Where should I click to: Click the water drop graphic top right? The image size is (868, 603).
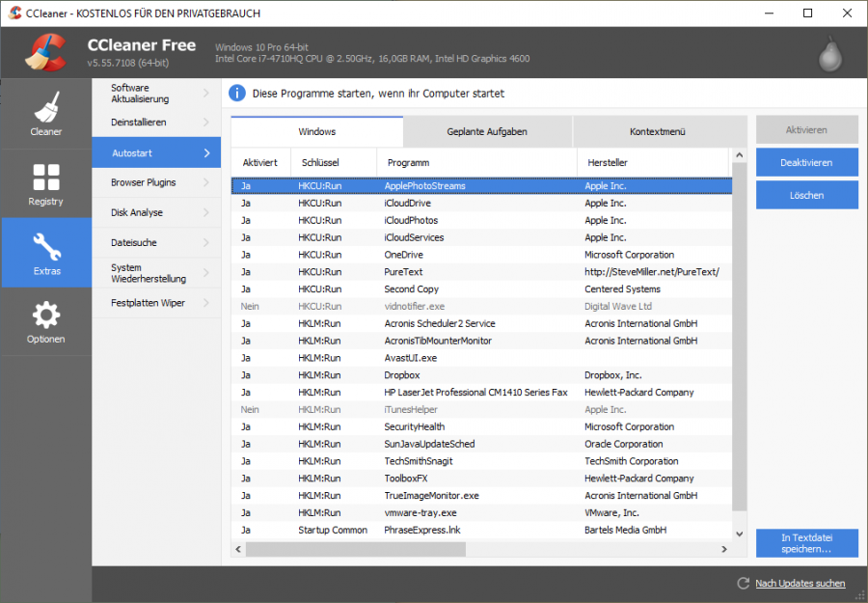pyautogui.click(x=829, y=53)
